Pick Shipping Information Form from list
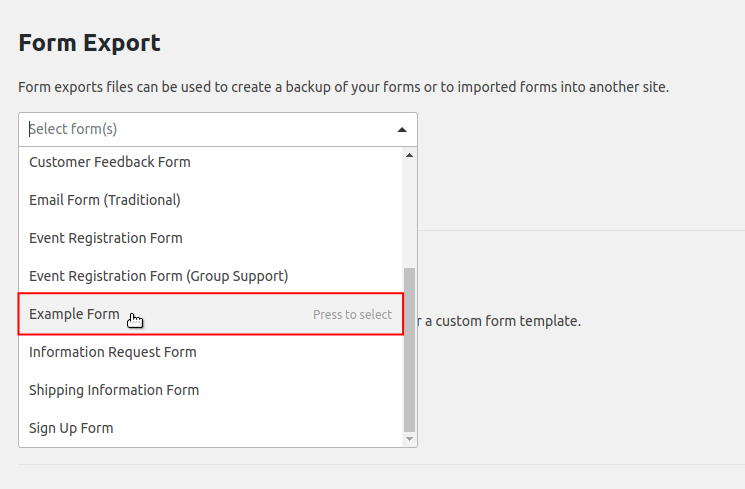Screen dimensions: 745x489 (114, 390)
